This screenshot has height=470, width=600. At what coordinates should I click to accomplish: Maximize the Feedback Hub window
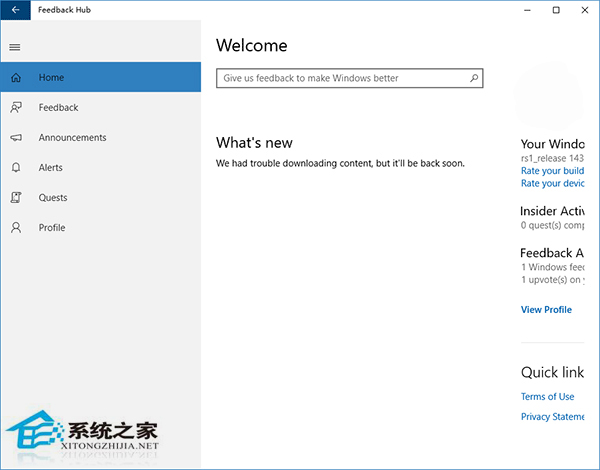pyautogui.click(x=556, y=10)
